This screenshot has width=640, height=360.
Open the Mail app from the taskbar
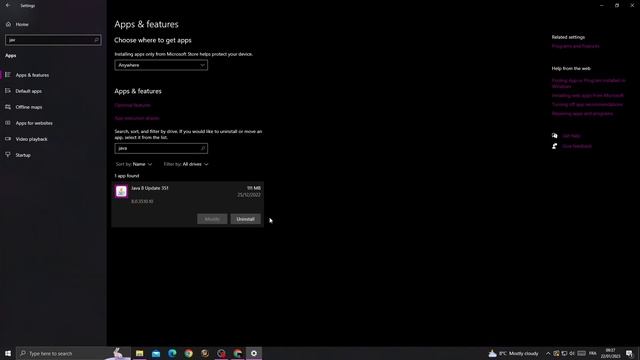pos(156,353)
